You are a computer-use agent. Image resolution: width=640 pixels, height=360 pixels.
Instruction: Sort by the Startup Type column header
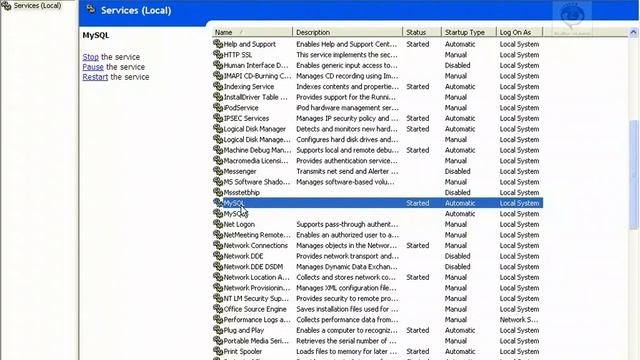468,32
